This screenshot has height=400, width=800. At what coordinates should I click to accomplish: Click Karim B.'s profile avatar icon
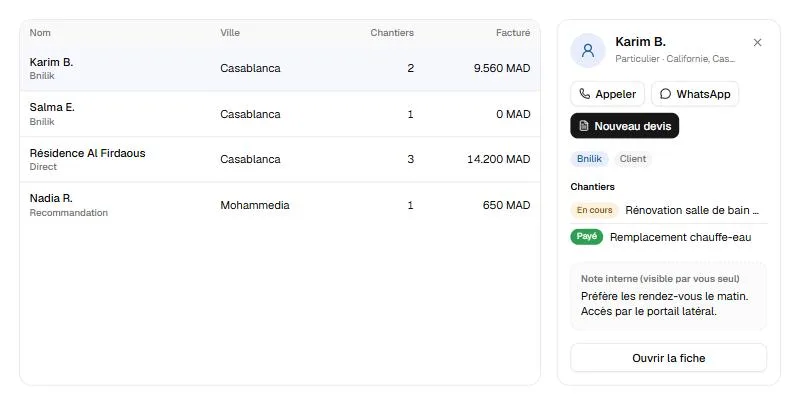[x=588, y=50]
